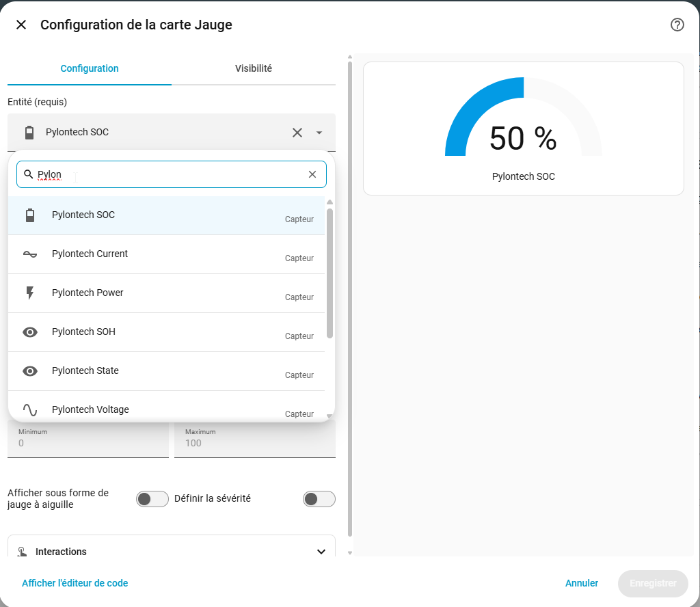Select Pylontech SOC from the list
The height and width of the screenshot is (607, 700).
click(x=166, y=215)
